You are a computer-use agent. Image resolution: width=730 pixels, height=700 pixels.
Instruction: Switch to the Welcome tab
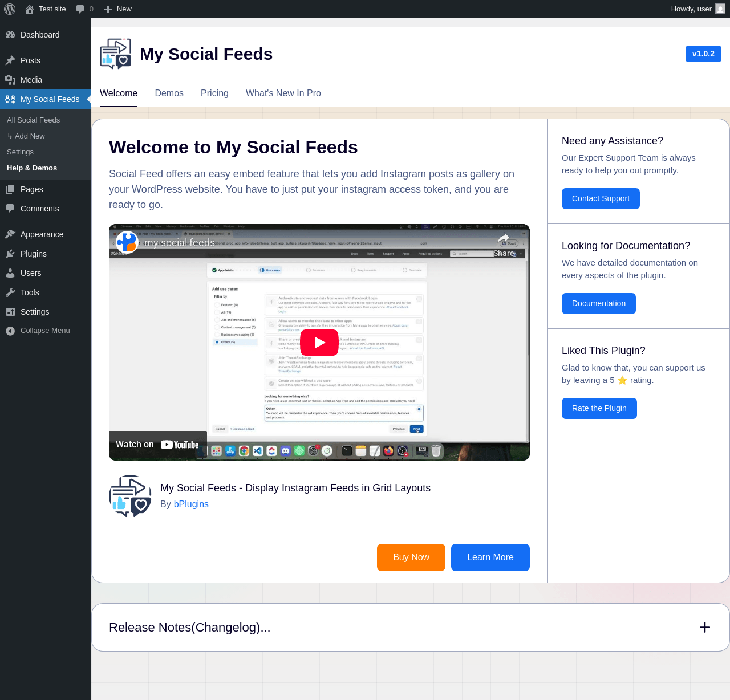pos(119,93)
